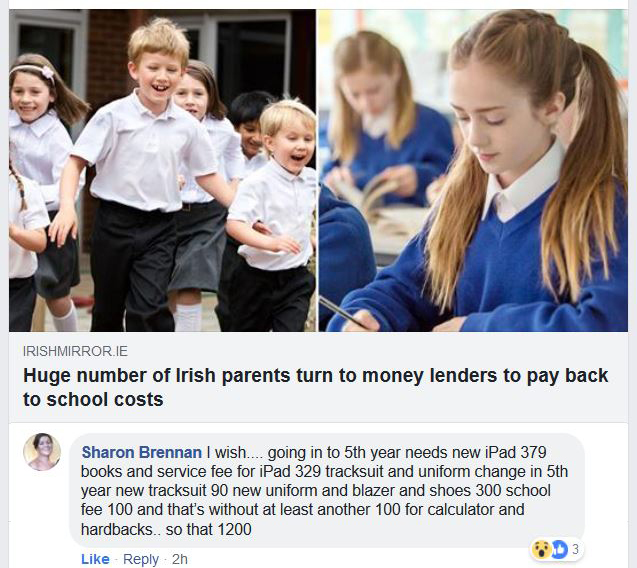
Task: Reply to Sharon Brennan's comment
Action: click(141, 559)
